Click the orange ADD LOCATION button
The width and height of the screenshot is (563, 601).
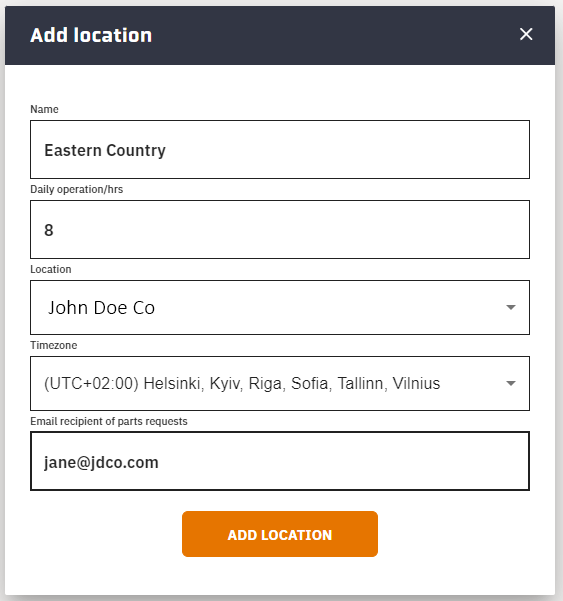point(280,534)
